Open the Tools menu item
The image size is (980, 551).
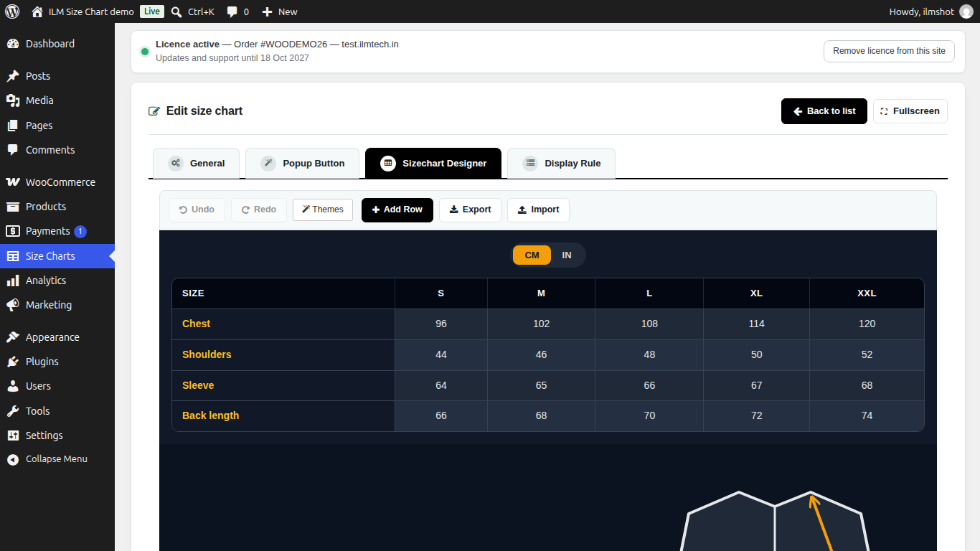tap(57, 411)
